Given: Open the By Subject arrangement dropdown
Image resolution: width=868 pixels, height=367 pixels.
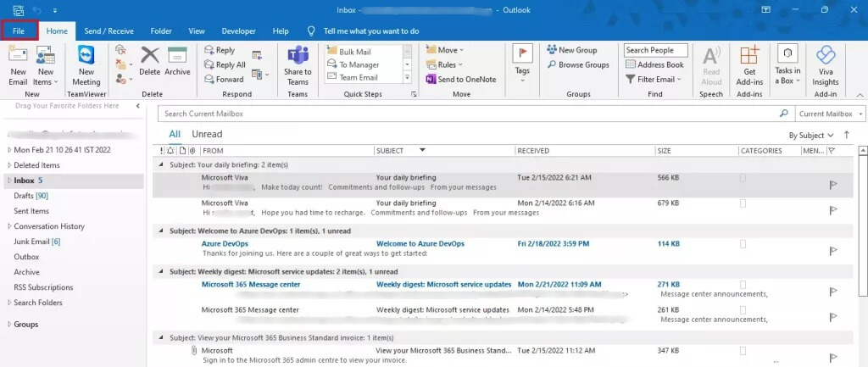Looking at the screenshot, I should [x=811, y=135].
